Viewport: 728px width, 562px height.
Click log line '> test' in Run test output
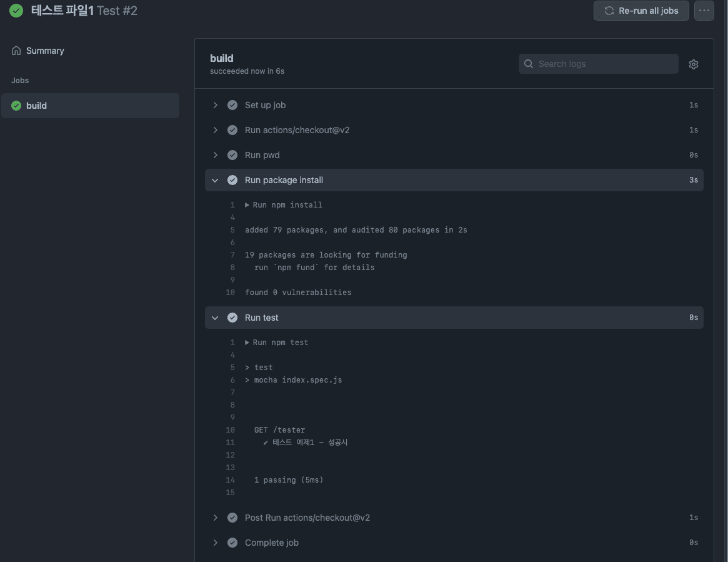(x=259, y=368)
